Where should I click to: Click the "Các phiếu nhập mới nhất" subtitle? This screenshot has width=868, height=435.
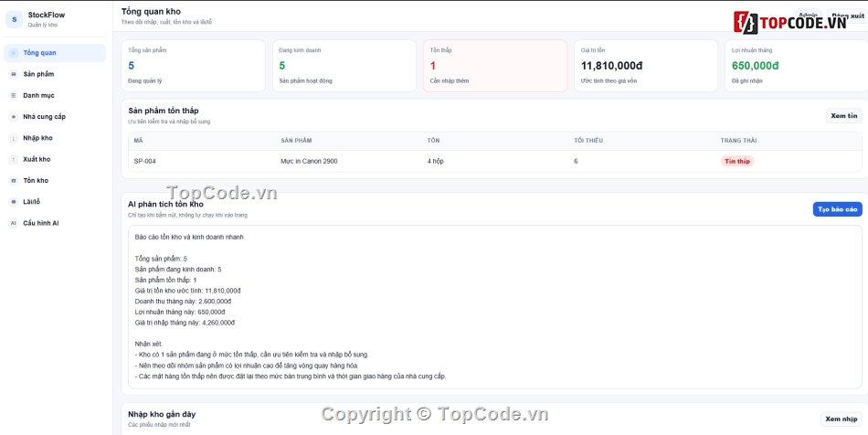pyautogui.click(x=159, y=424)
